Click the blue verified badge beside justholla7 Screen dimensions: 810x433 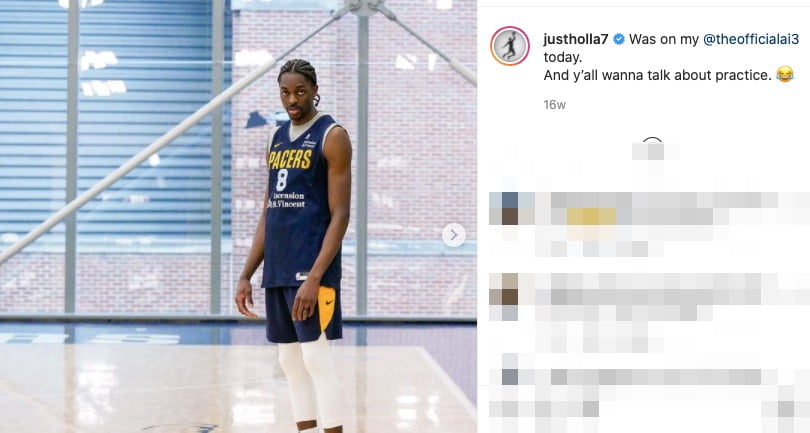pyautogui.click(x=619, y=39)
